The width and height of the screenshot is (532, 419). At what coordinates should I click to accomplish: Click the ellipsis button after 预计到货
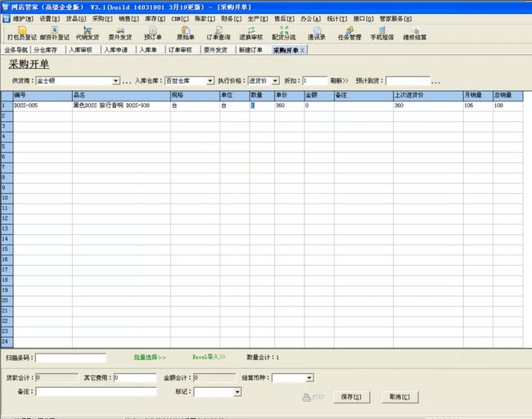point(436,81)
